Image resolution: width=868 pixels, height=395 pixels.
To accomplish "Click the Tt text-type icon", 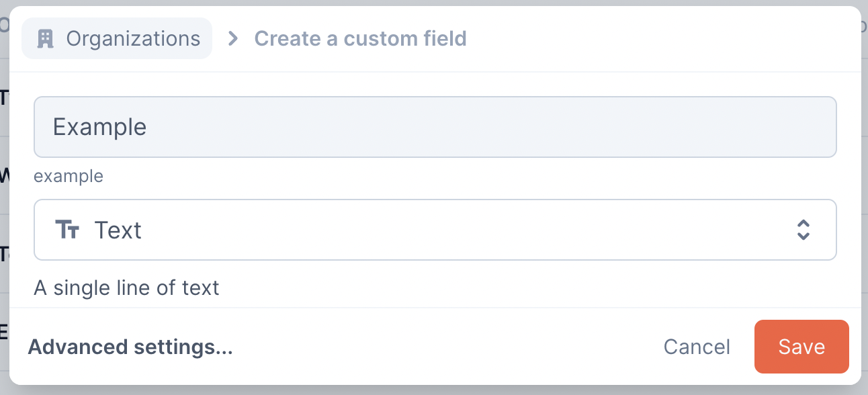I will coord(67,230).
